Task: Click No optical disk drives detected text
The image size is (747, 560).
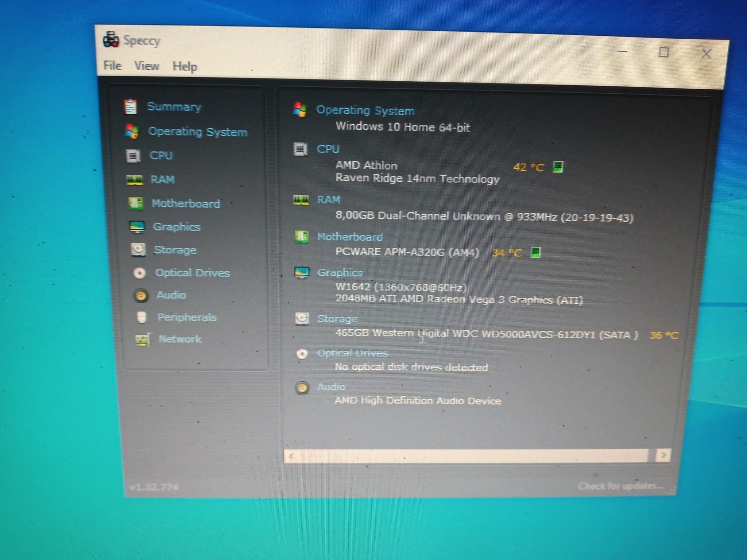Action: click(x=411, y=367)
